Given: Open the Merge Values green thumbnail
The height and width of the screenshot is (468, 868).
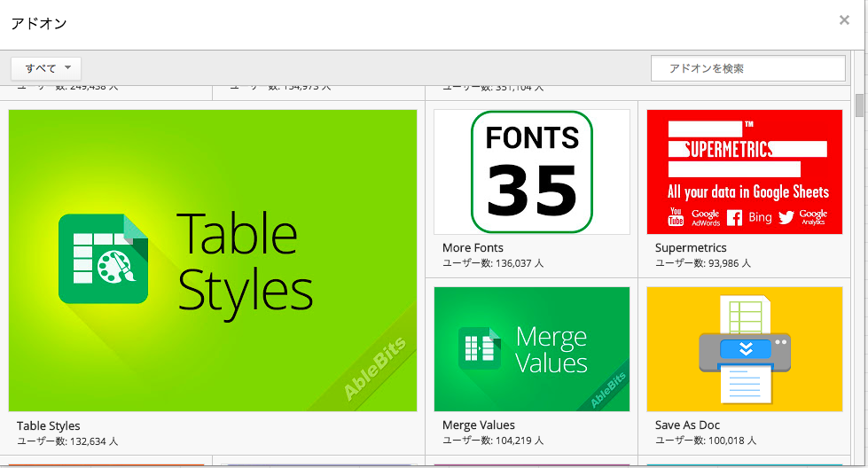Looking at the screenshot, I should (532, 349).
